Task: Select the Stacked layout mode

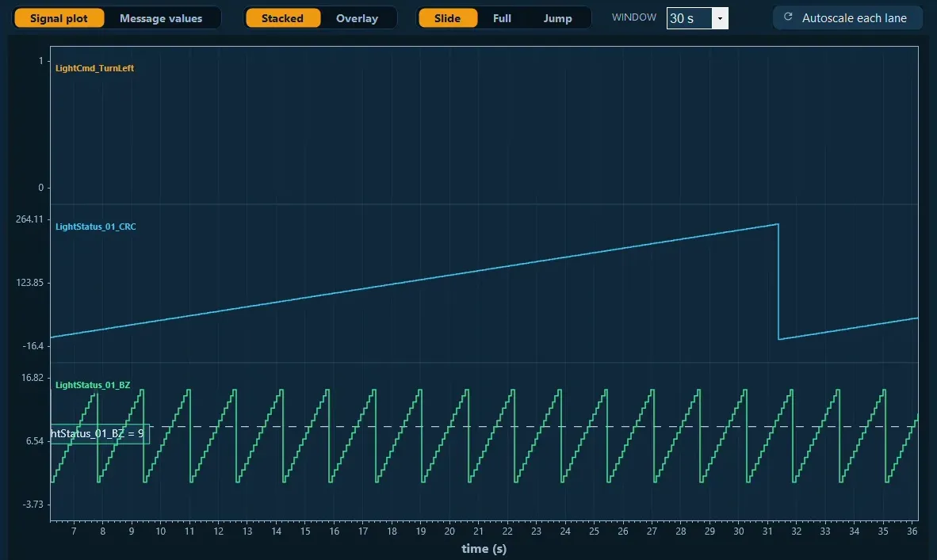Action: (x=282, y=18)
